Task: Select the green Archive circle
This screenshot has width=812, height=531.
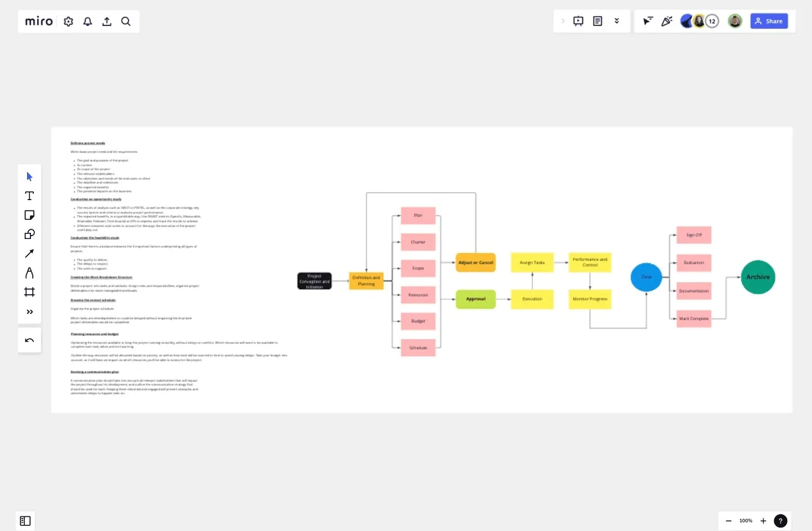Action: tap(758, 277)
